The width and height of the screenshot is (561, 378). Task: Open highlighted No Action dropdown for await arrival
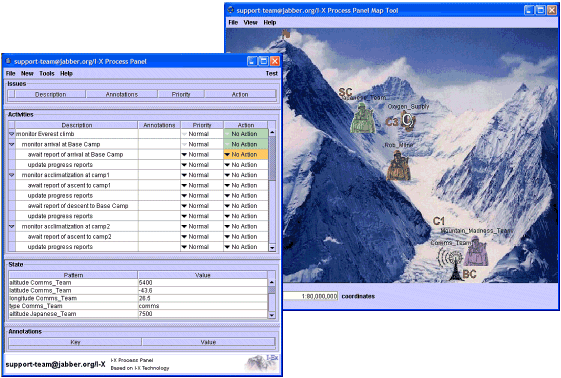(245, 154)
